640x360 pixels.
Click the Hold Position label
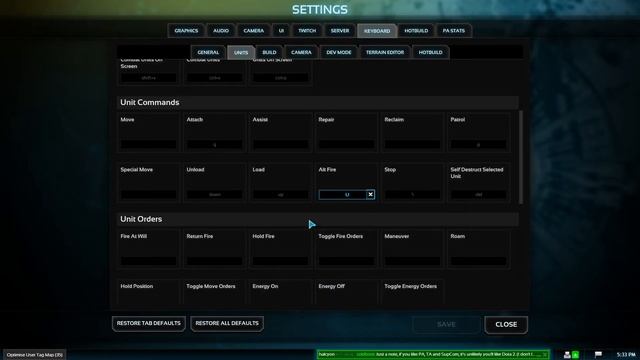pyautogui.click(x=137, y=286)
